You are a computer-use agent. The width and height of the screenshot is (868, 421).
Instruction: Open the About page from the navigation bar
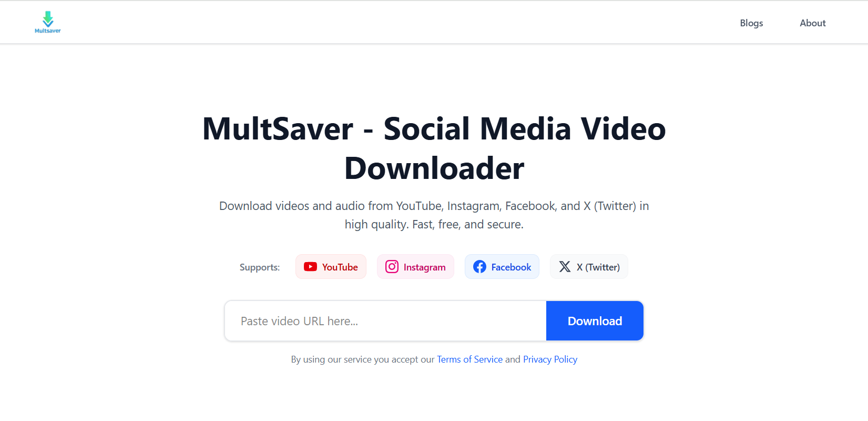tap(812, 23)
